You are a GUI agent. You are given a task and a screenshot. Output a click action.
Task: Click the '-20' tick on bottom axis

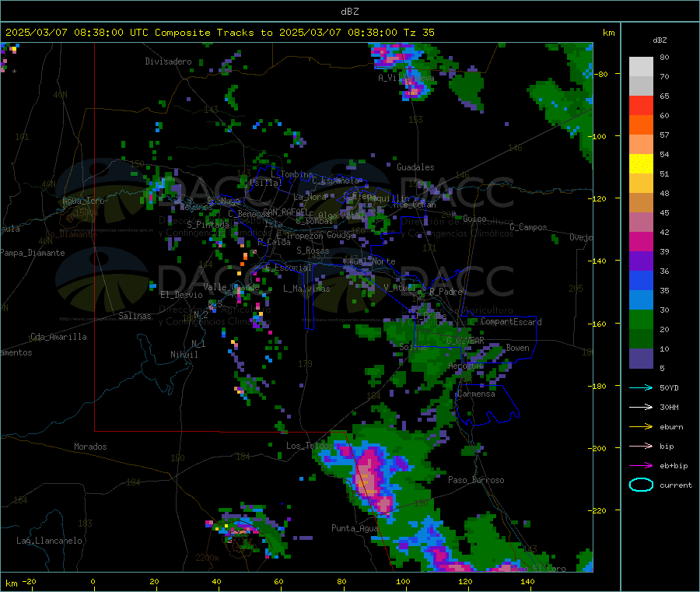click(x=30, y=581)
